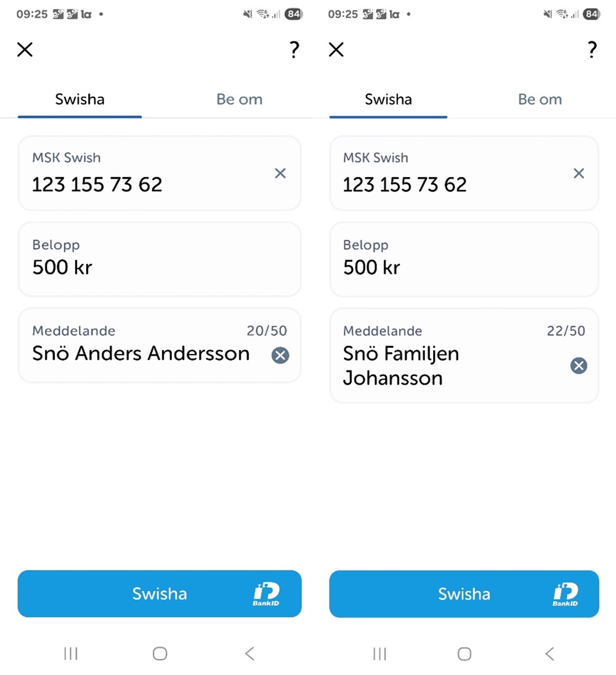616x675 pixels.
Task: Switch to 'Be om' tab on right screen
Action: [540, 100]
